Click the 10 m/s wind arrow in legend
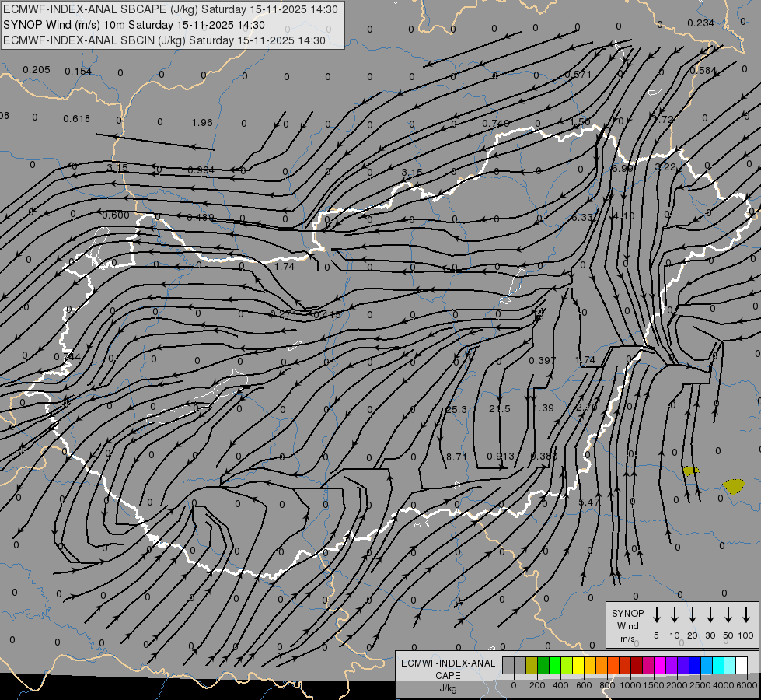 click(675, 614)
